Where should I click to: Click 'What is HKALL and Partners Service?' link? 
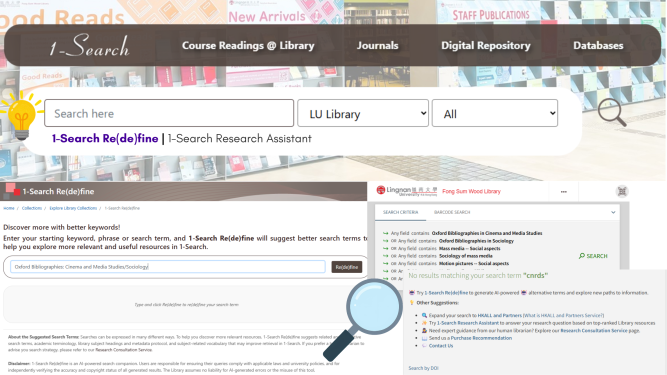click(563, 315)
